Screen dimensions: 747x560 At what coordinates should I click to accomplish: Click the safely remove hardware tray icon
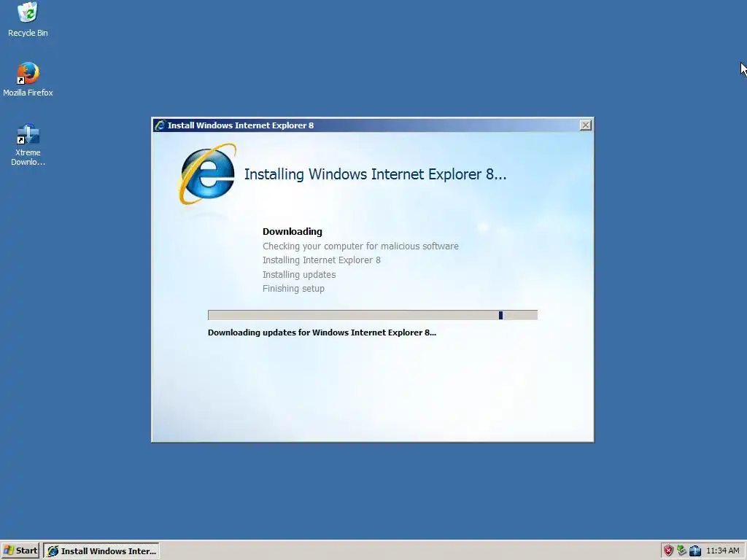click(x=682, y=551)
